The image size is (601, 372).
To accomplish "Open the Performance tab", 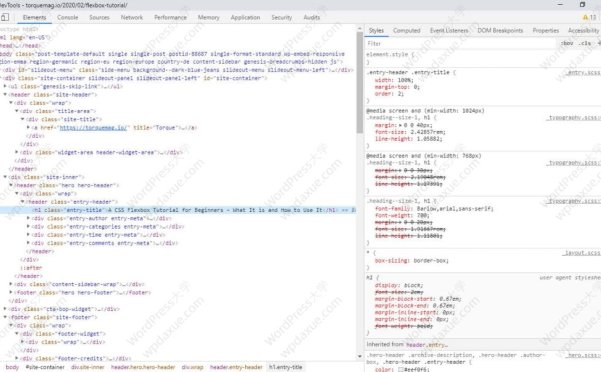I will [x=170, y=18].
